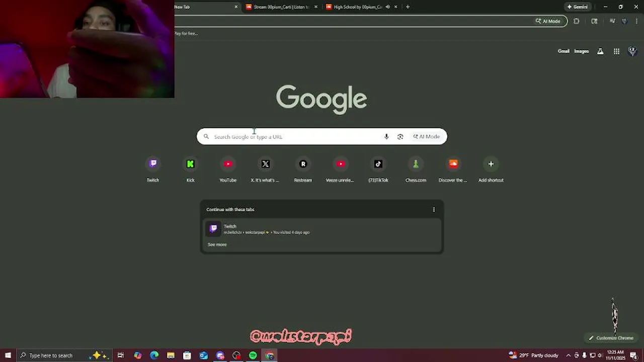Click the Gemini button in title bar
The image size is (644, 362).
tap(577, 7)
